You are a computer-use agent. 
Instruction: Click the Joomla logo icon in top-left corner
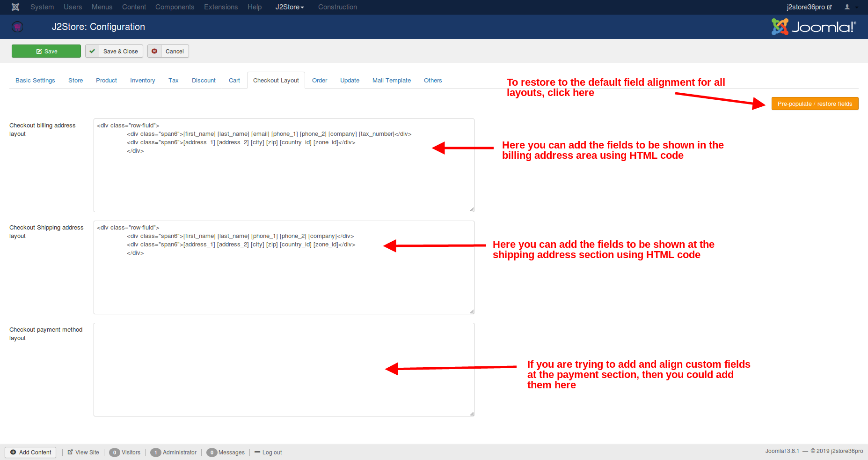15,7
